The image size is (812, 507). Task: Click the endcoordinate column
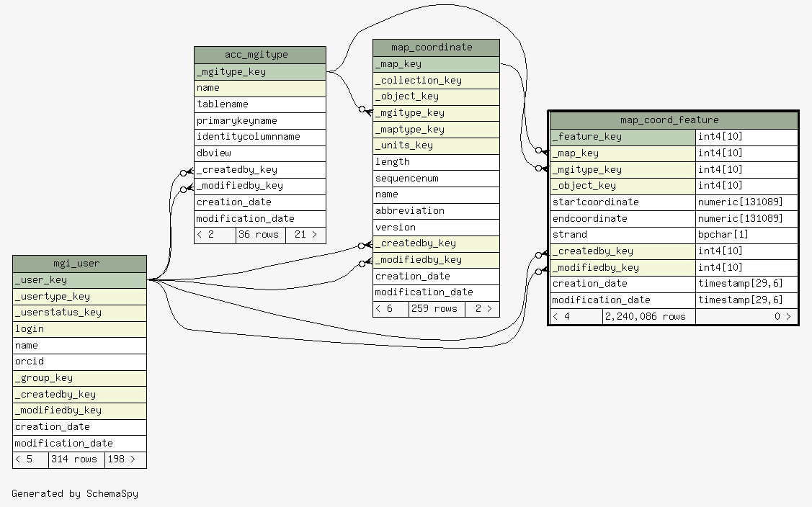(x=623, y=219)
